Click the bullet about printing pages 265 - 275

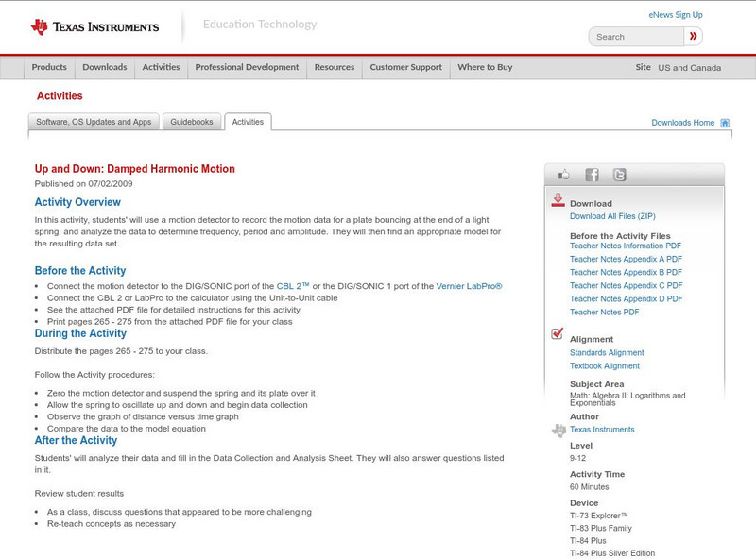click(x=170, y=322)
